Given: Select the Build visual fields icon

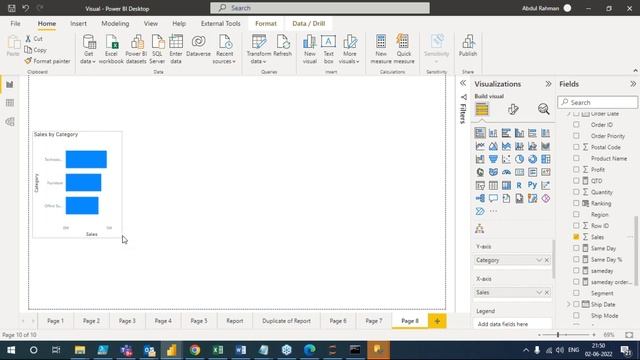Looking at the screenshot, I should 482,109.
